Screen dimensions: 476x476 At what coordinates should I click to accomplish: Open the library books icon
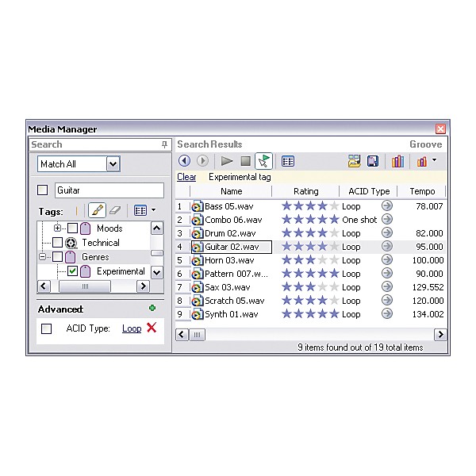[x=397, y=161]
